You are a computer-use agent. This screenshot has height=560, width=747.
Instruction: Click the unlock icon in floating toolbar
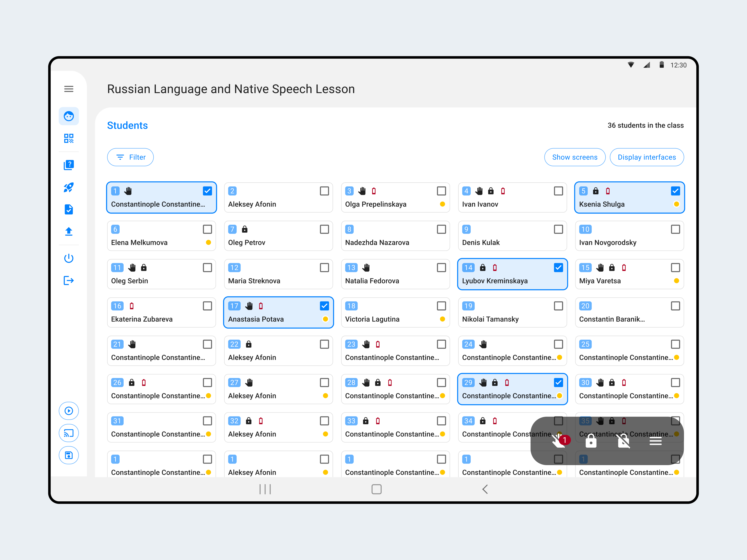623,441
